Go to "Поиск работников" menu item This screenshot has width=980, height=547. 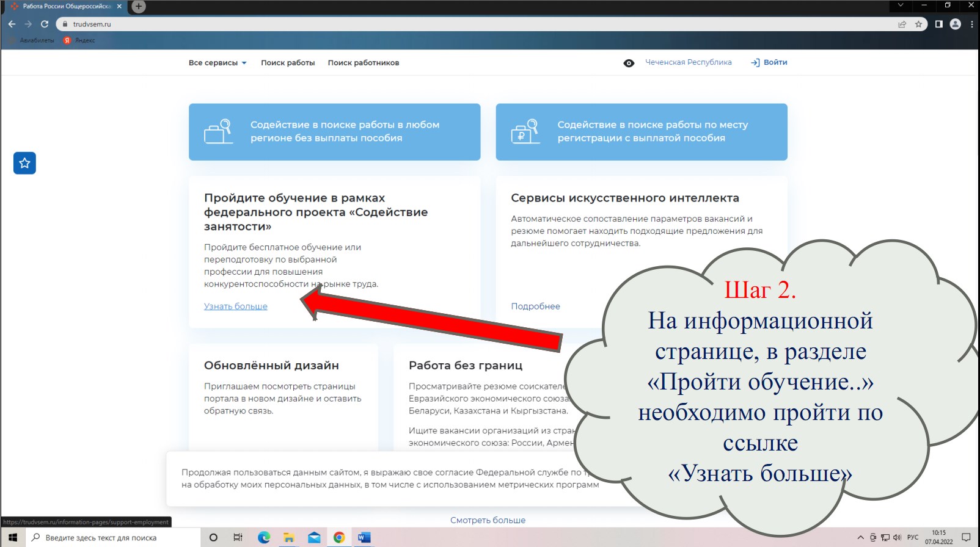tap(363, 63)
